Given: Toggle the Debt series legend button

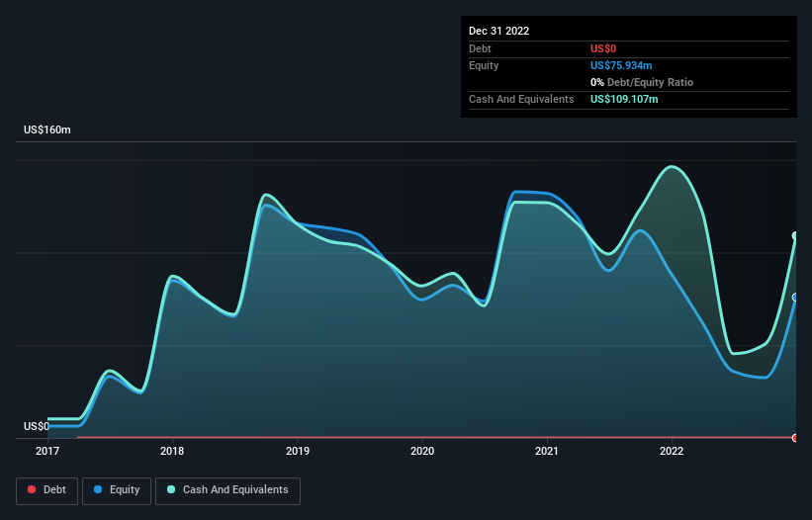Looking at the screenshot, I should point(47,490).
